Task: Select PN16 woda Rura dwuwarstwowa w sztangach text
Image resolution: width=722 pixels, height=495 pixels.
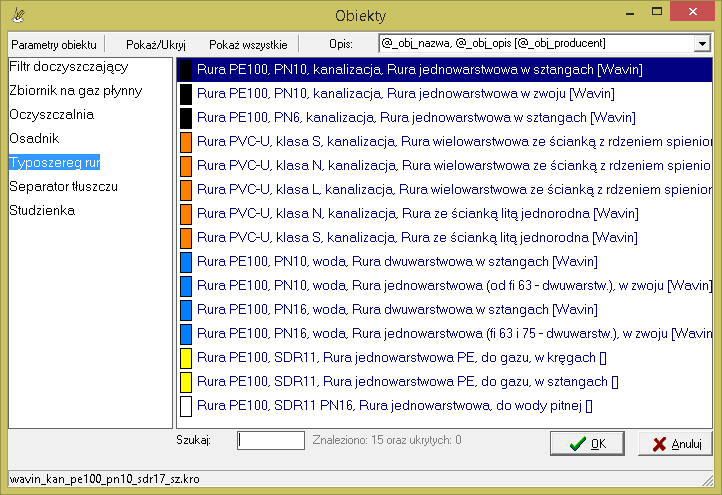Action: tap(397, 309)
